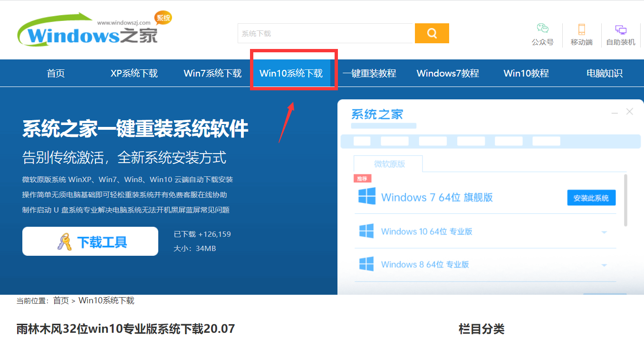The image size is (644, 338).
Task: Expand the Windows 10 64位 专业版 row arrow
Action: pos(605,232)
